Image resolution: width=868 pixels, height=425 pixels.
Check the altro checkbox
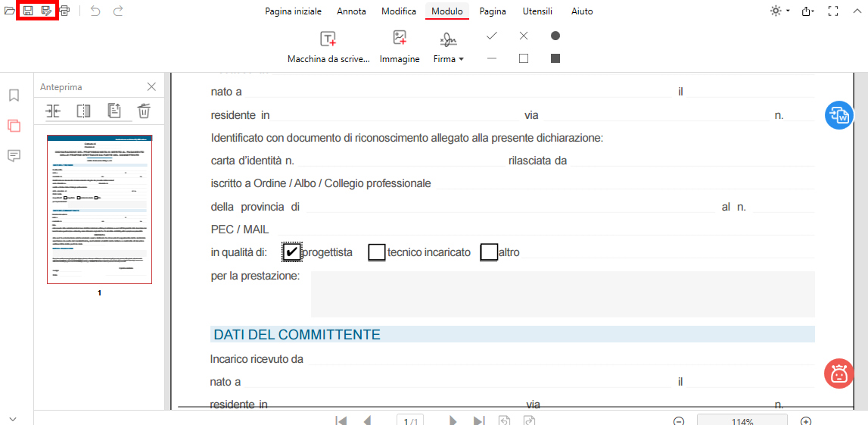pos(489,252)
